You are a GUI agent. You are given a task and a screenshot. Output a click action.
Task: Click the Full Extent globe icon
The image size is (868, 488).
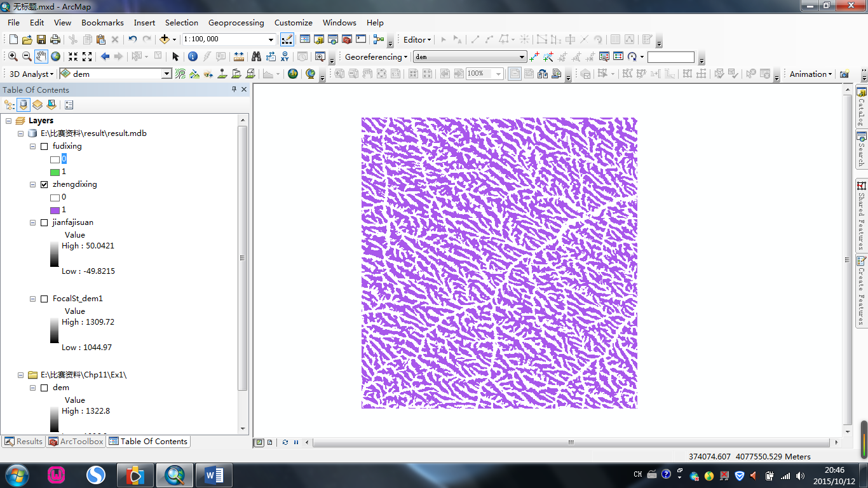click(x=56, y=57)
